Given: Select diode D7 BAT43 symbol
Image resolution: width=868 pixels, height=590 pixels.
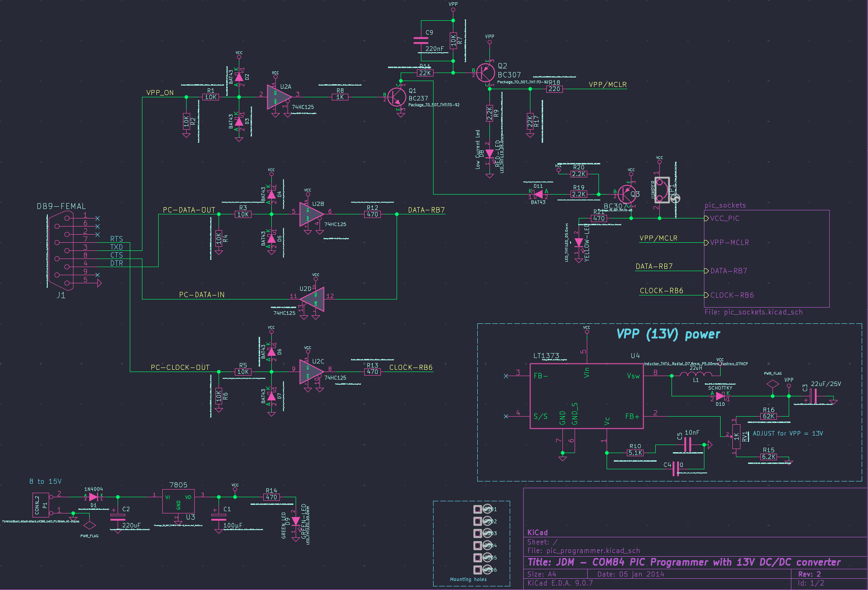Looking at the screenshot, I should 271,395.
